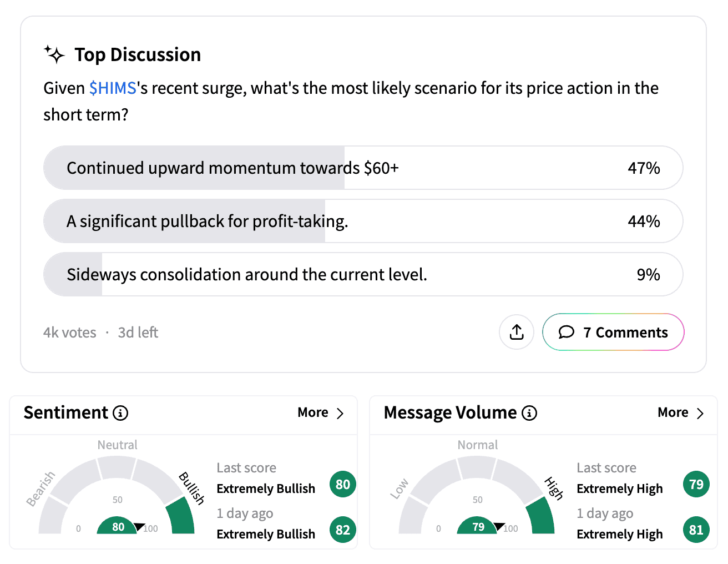Click the Message Volume gauge needle at 79
Image resolution: width=728 pixels, height=564 pixels.
pyautogui.click(x=499, y=526)
